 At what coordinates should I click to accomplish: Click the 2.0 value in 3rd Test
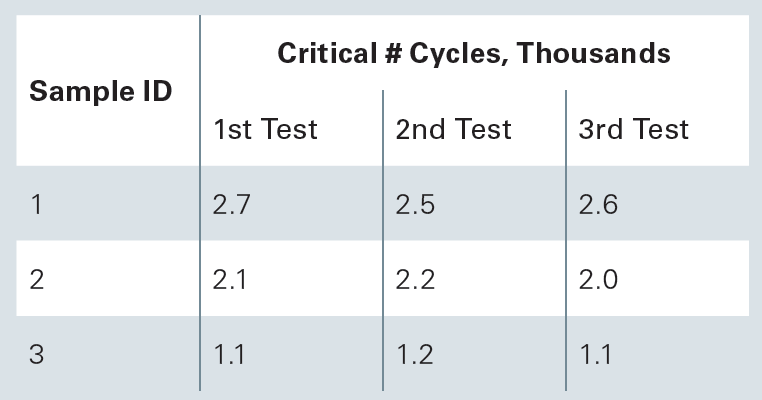[598, 279]
